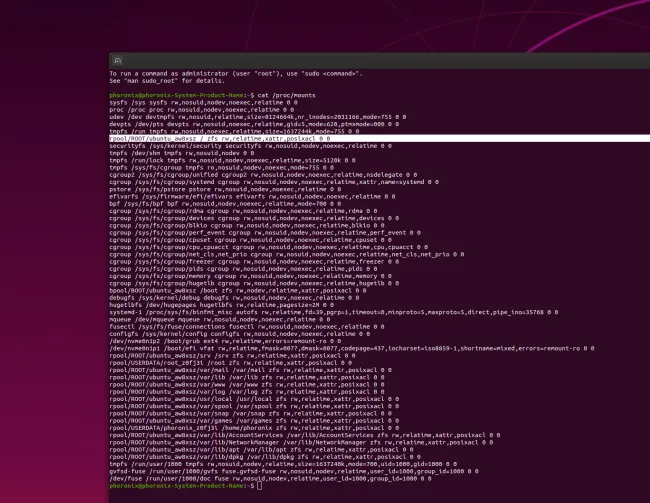Click the pstore /sys/fs/pstore line
The image size is (650, 503).
click(x=225, y=189)
